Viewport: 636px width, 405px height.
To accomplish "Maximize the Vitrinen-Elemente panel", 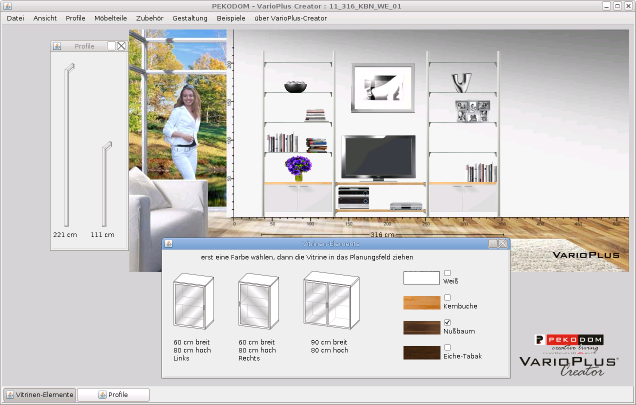I will click(493, 243).
